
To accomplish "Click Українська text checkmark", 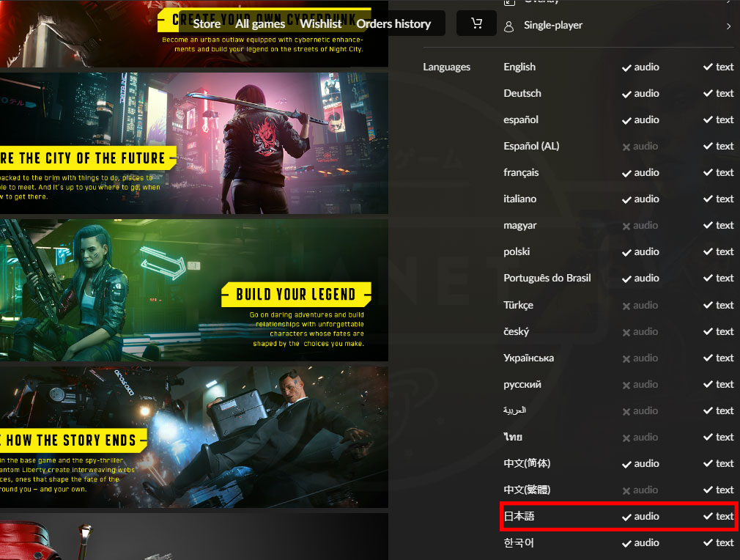I will [708, 358].
